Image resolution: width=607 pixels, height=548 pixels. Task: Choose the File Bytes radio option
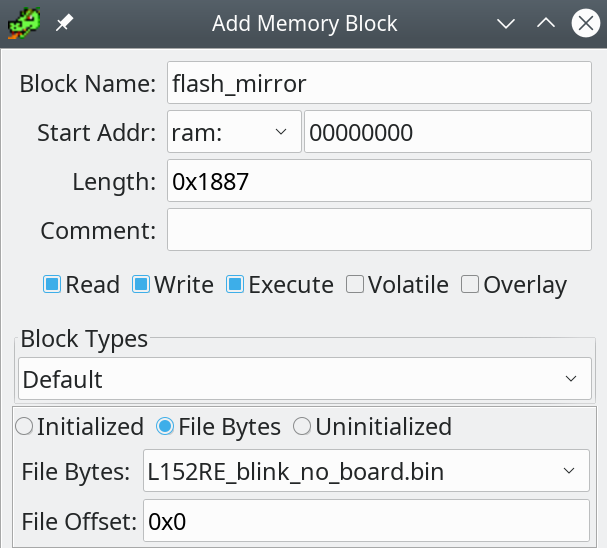coord(165,426)
